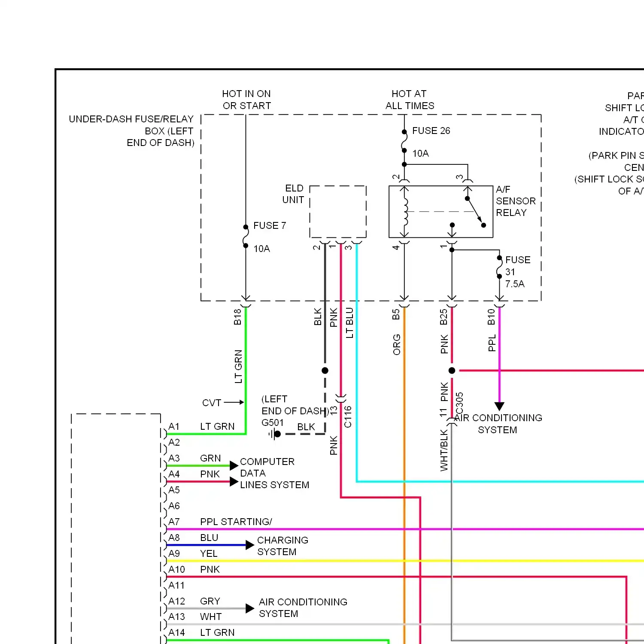644x644 pixels.
Task: Click the "A6" pin label
Action: coord(174,506)
